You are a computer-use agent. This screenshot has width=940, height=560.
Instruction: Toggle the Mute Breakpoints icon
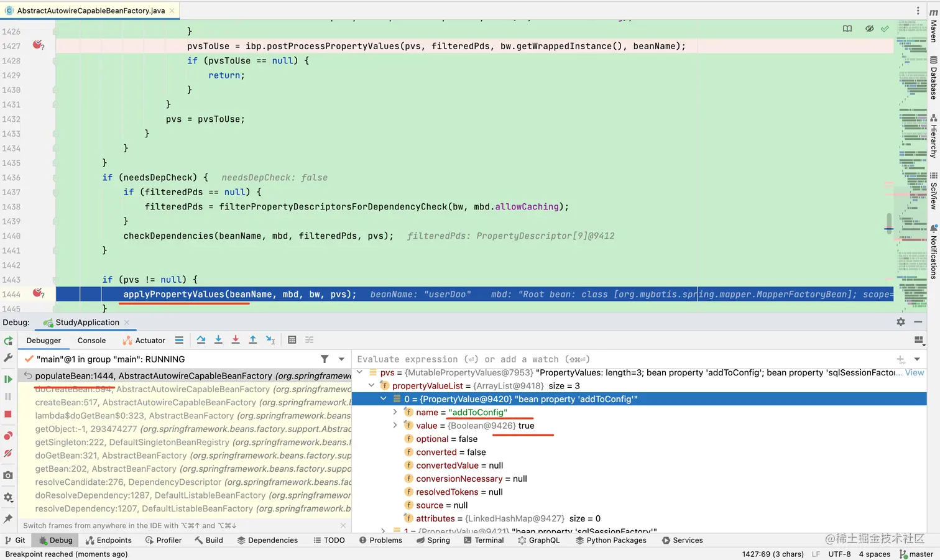[x=8, y=453]
